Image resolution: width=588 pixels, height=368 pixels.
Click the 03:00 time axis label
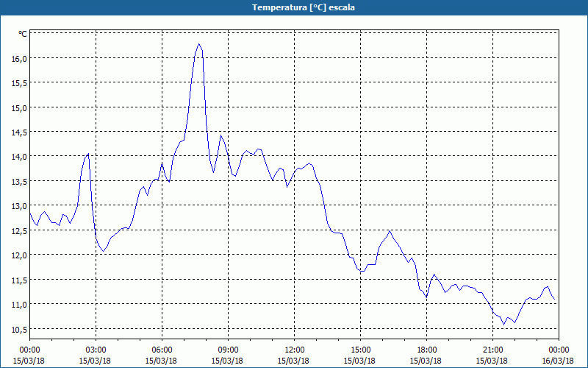tap(96, 350)
